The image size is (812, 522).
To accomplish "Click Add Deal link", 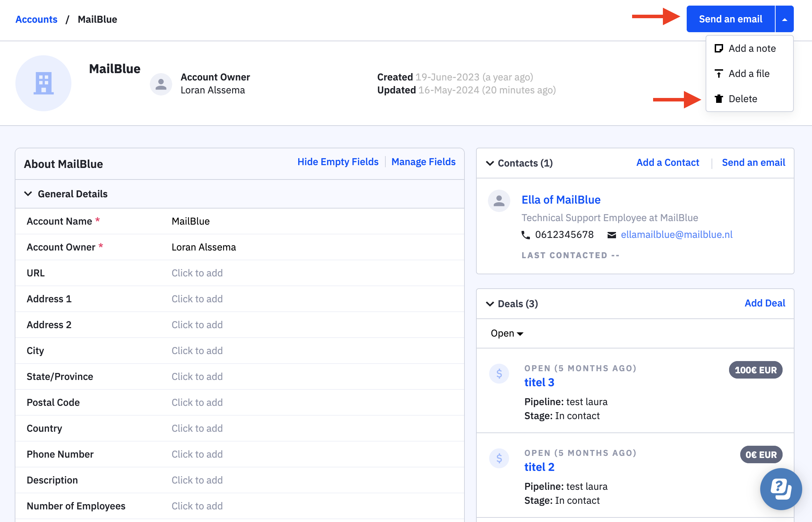I will click(x=765, y=303).
